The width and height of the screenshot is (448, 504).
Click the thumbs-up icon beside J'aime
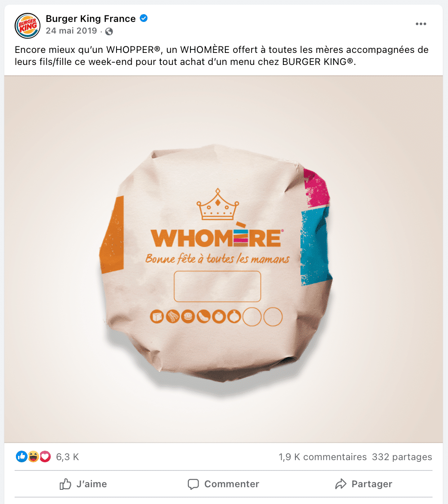pyautogui.click(x=65, y=484)
